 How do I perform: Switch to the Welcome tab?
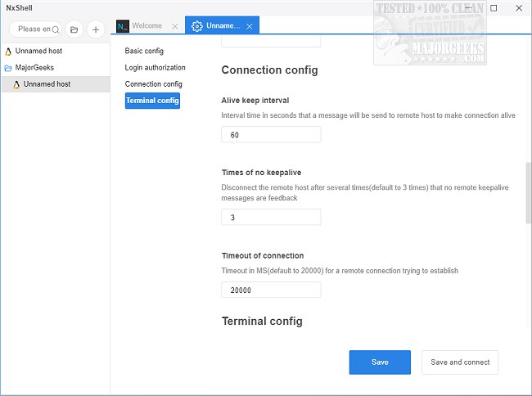[147, 26]
